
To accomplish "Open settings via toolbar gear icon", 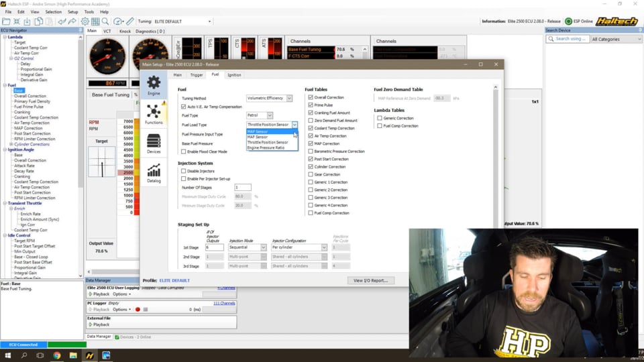I will coord(85,21).
